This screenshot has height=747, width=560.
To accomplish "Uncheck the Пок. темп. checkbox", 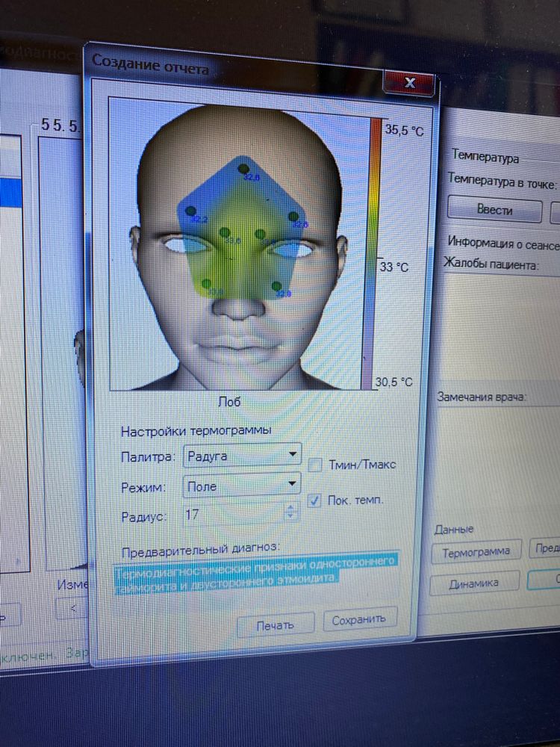I will click(314, 500).
